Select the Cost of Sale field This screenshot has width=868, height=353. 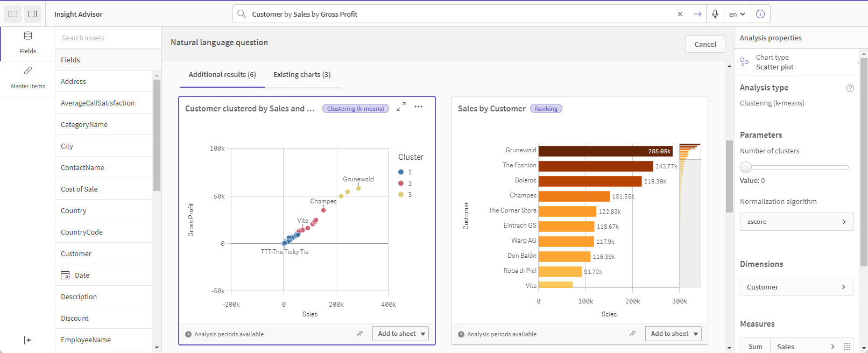104,189
